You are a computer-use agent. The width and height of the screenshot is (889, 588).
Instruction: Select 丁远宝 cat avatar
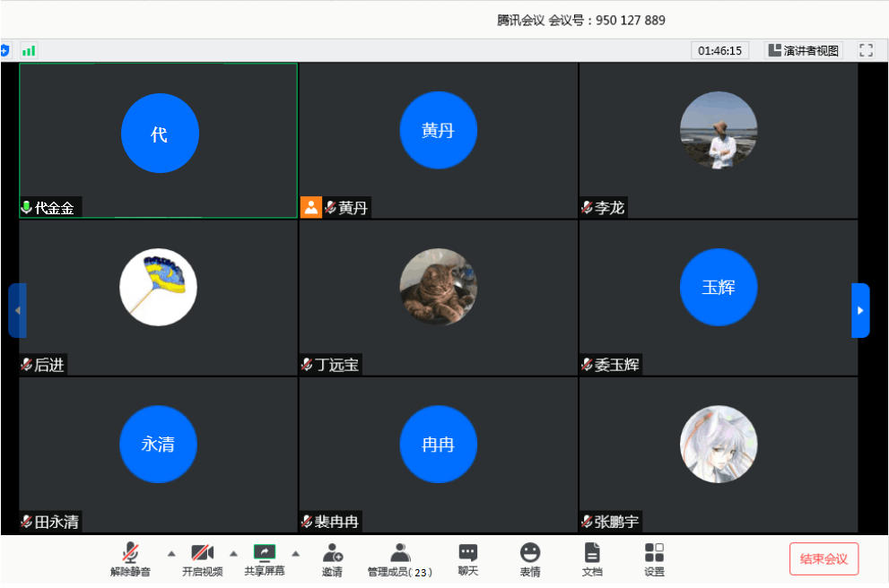click(x=439, y=287)
